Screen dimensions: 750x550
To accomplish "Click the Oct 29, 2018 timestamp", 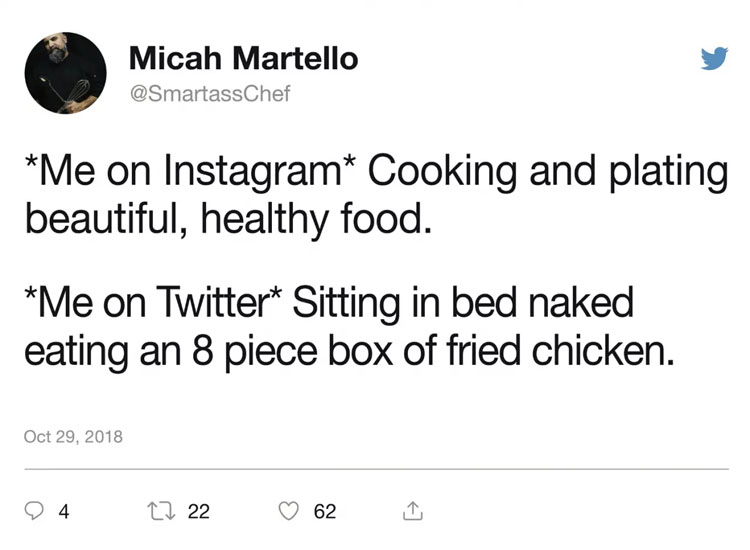I will pyautogui.click(x=73, y=436).
